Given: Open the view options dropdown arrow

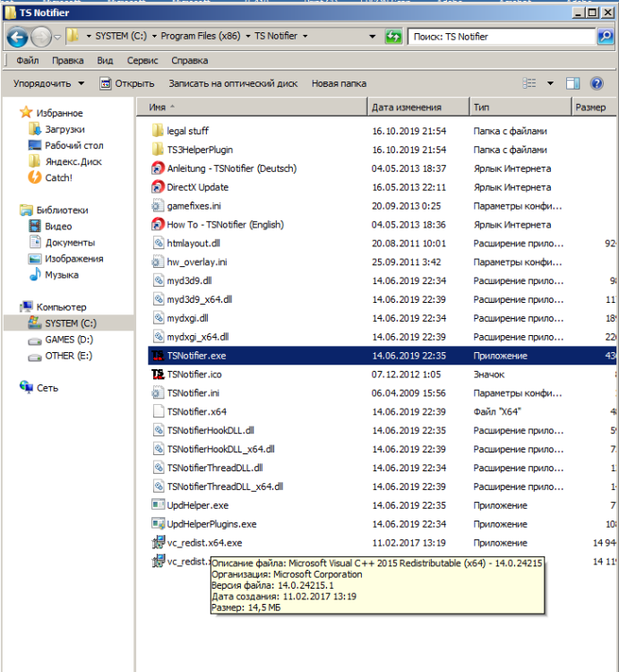Looking at the screenshot, I should [x=550, y=83].
